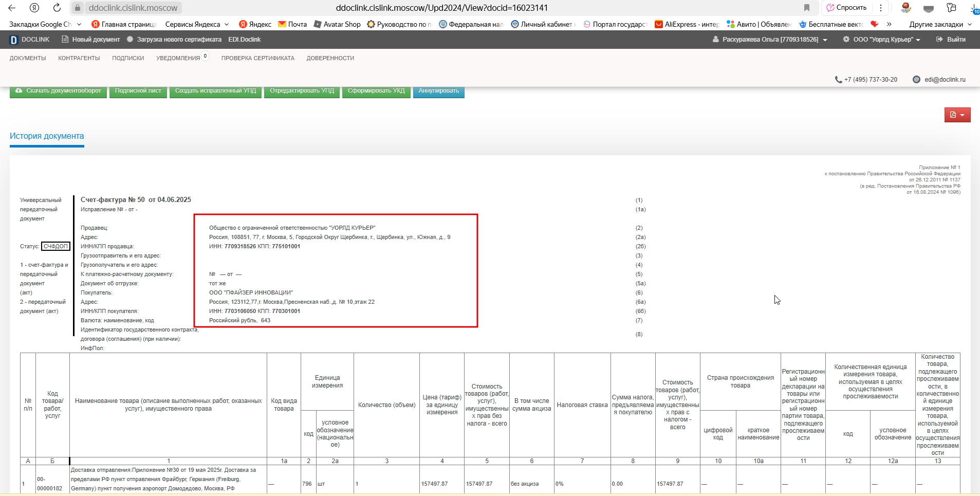Click Отредактировать УПД button
The width and height of the screenshot is (980, 496).
[x=302, y=91]
